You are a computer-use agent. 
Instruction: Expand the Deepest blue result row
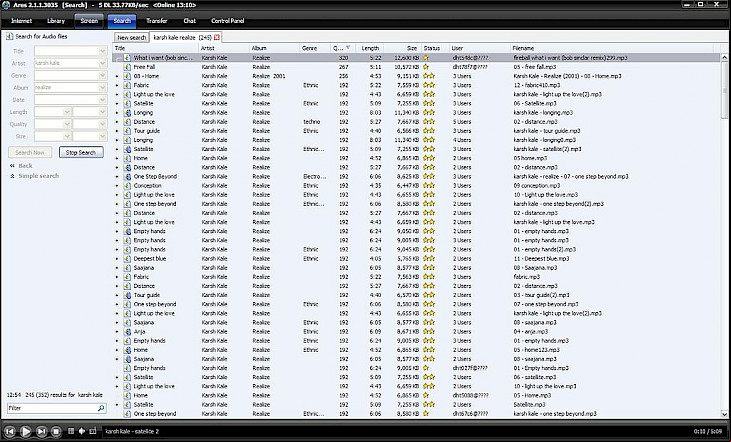(117, 258)
